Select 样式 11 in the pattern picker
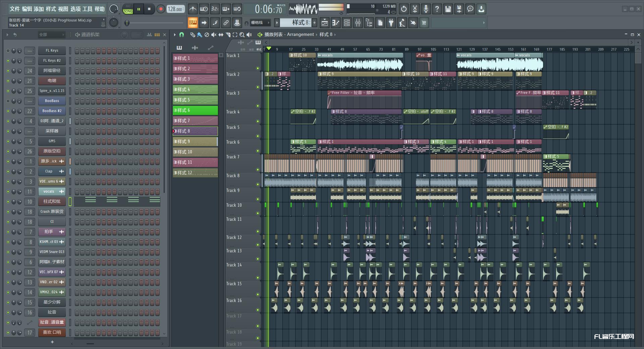The height and width of the screenshot is (349, 644). coord(195,162)
